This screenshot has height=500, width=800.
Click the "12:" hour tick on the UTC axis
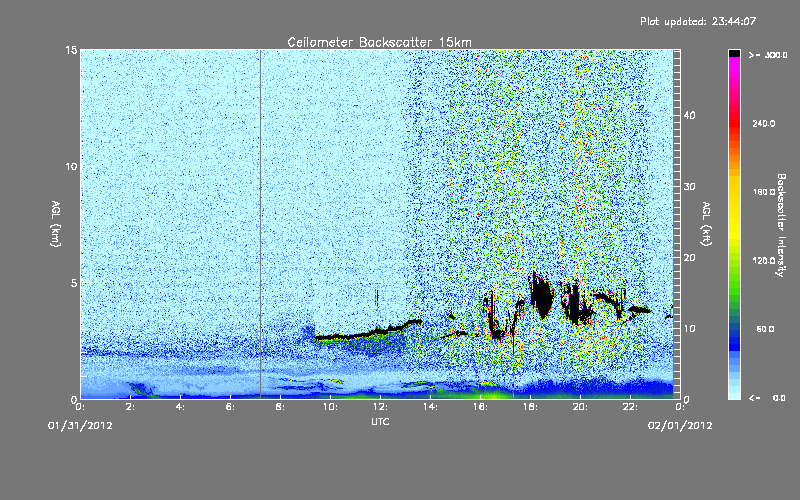(x=381, y=407)
